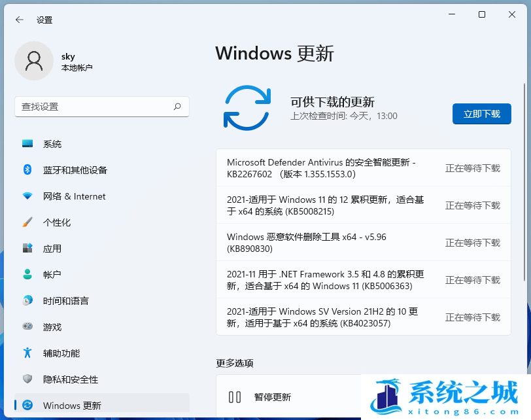Click the vertical scrollbar on the right edge
The width and height of the screenshot is (531, 420).
[x=523, y=196]
